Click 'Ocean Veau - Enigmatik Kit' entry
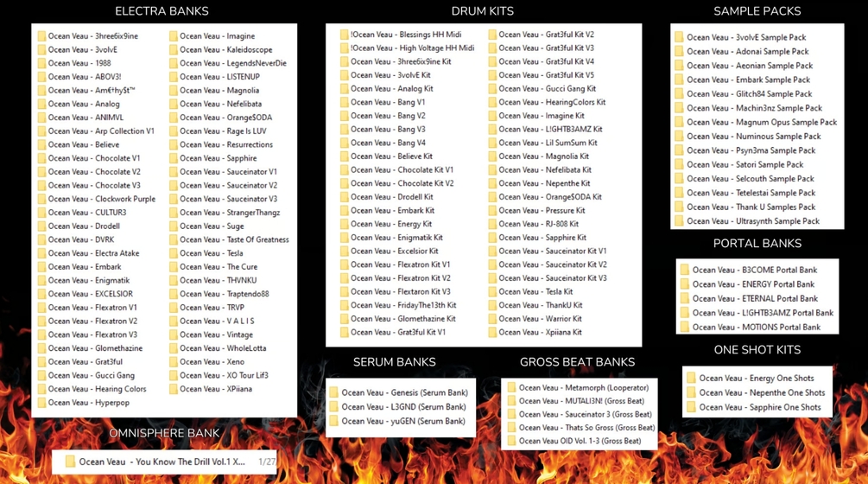Image resolution: width=868 pixels, height=484 pixels. [396, 237]
